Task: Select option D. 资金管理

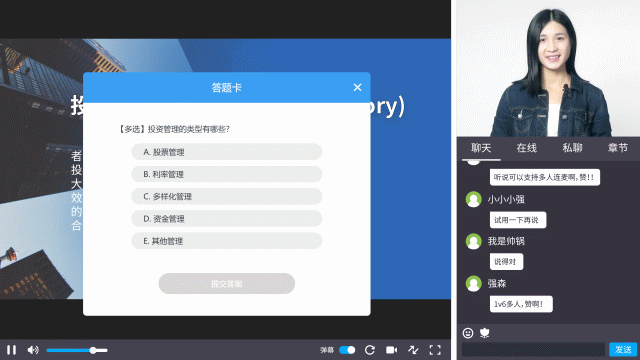Action: point(227,219)
